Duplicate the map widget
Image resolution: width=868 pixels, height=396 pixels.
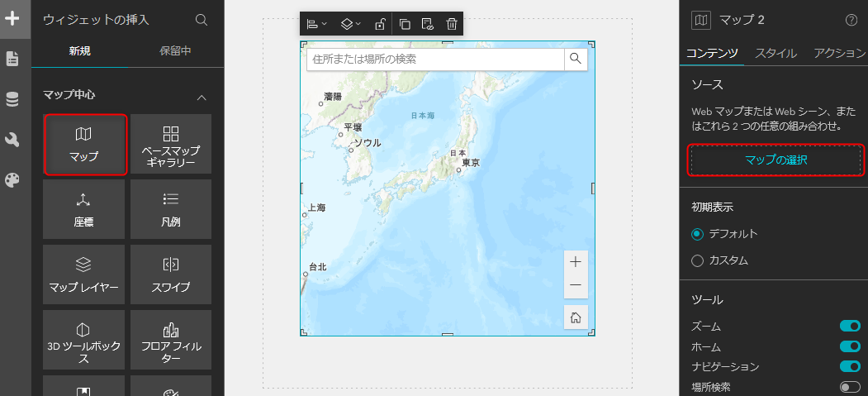(x=405, y=24)
